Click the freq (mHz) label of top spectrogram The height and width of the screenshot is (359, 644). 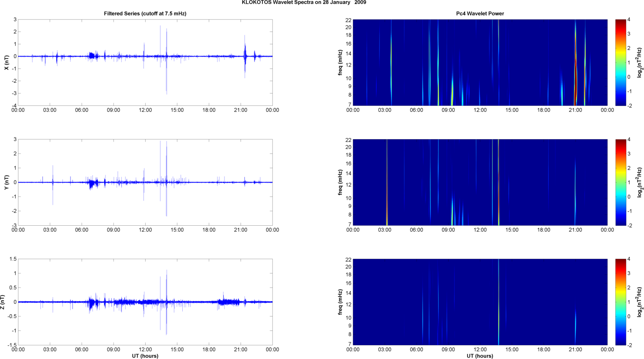pyautogui.click(x=340, y=62)
